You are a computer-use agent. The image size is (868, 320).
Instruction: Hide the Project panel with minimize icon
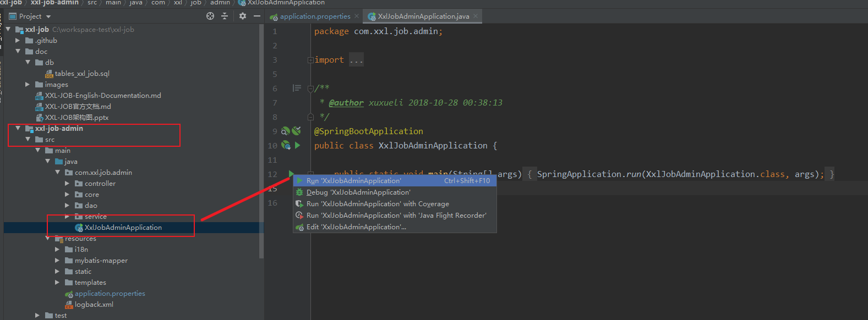(x=256, y=16)
